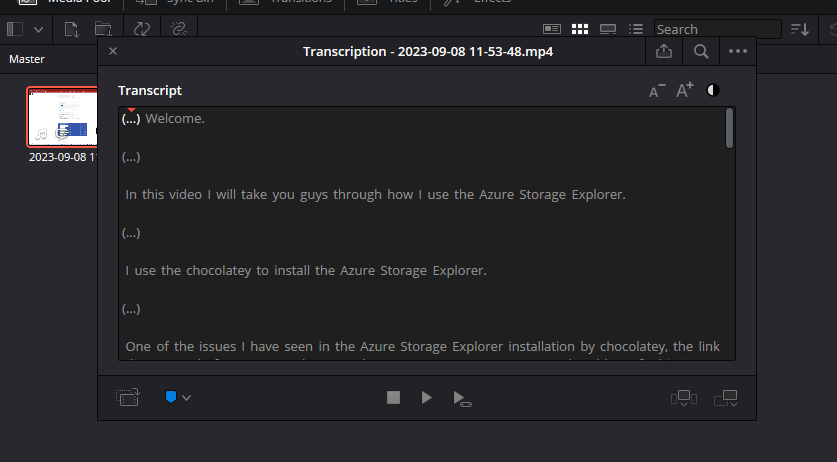Screen dimensions: 837x462
Task: Click the Transcription window title text
Action: click(428, 52)
